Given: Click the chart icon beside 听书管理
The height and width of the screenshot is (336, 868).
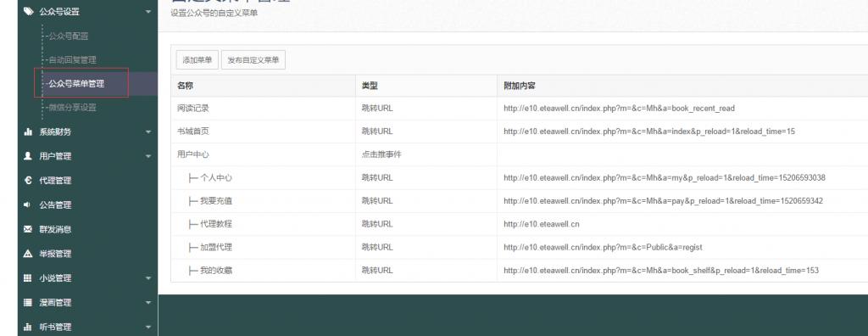Looking at the screenshot, I should (x=28, y=328).
